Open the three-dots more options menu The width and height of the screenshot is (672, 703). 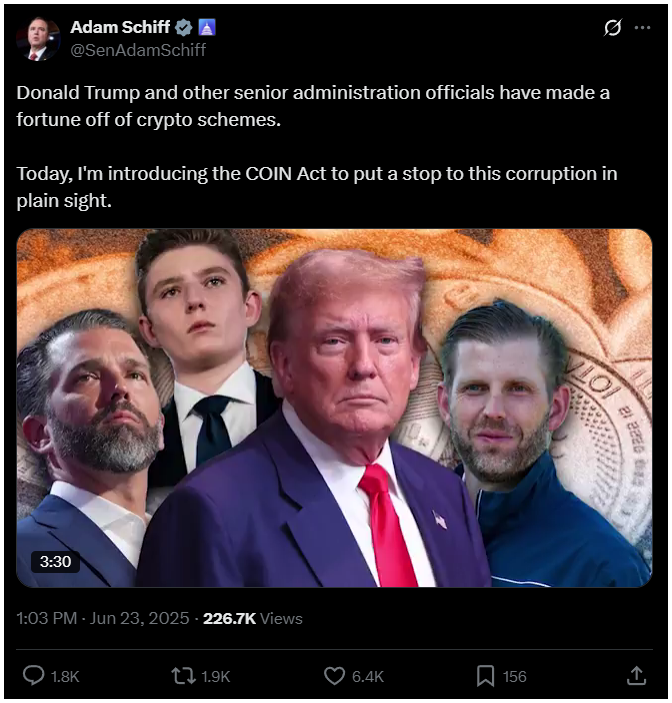(x=642, y=28)
